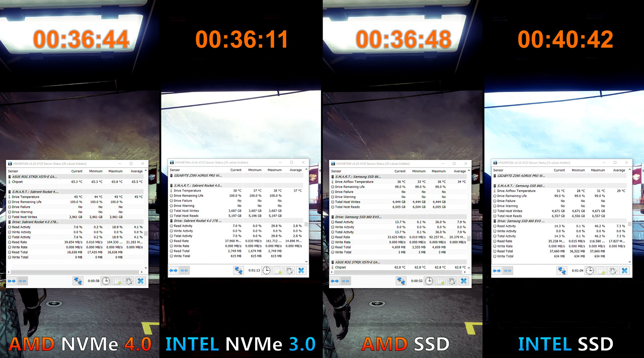Screen dimensions: 644x358
Task: Reset the clock timer showing 0:01:13
Action: pyautogui.click(x=267, y=270)
